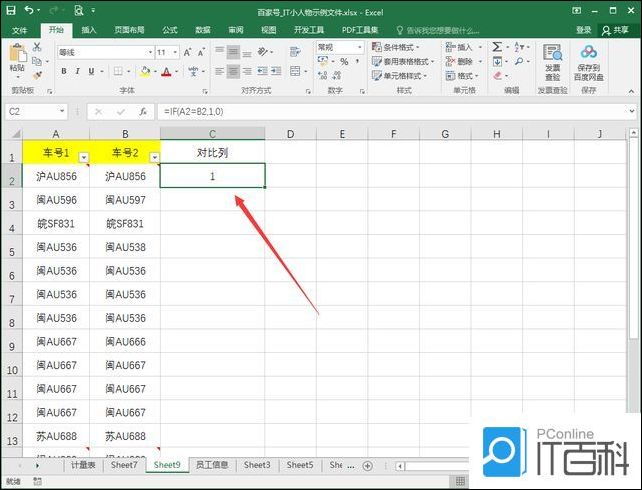Screen dimensions: 642x490
Task: Toggle Underline formatting
Action: coord(91,71)
